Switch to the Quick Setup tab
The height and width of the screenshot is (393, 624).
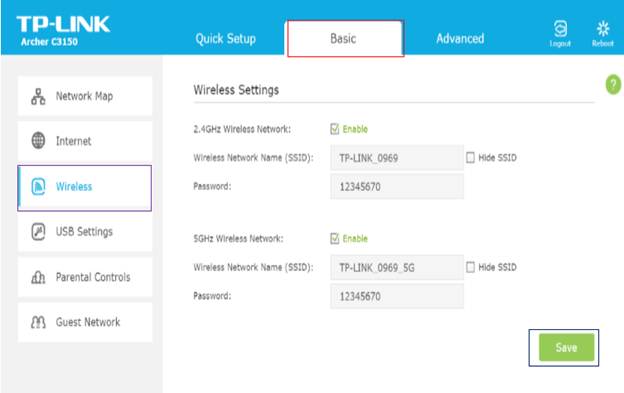coord(225,39)
